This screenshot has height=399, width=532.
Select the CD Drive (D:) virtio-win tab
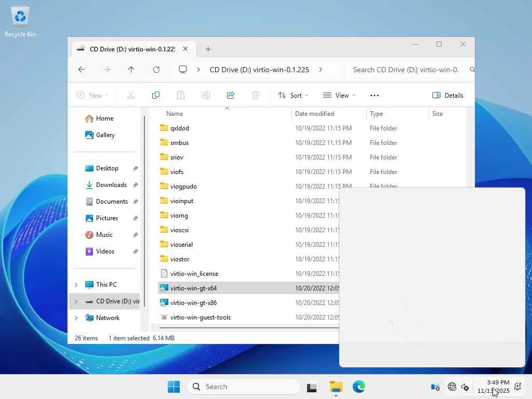[x=132, y=49]
